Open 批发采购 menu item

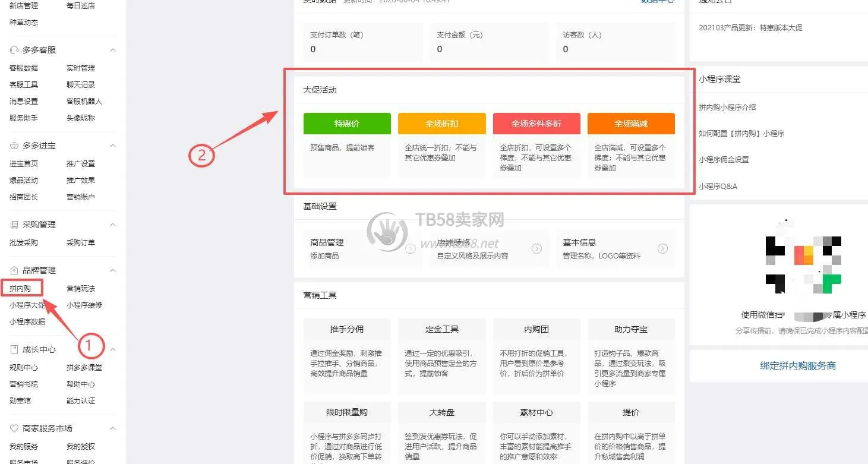[x=24, y=243]
